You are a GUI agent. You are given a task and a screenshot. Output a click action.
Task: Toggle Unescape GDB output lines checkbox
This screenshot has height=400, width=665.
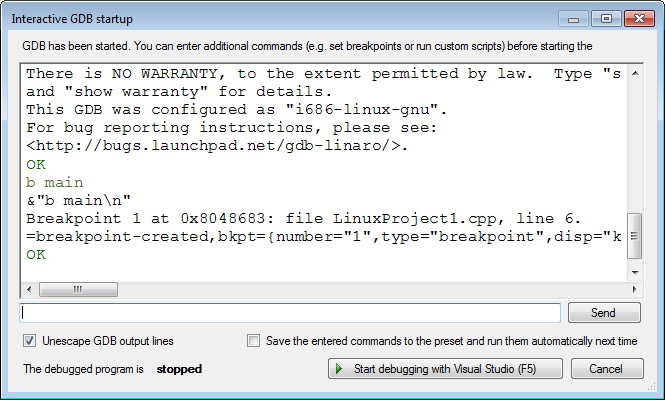[x=29, y=341]
